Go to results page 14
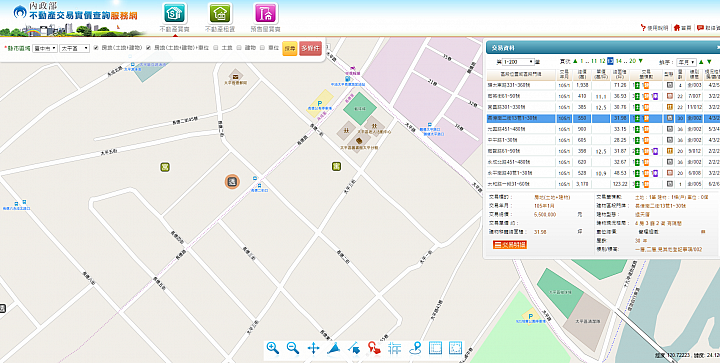Image resolution: width=720 pixels, height=363 pixels. pos(619,61)
